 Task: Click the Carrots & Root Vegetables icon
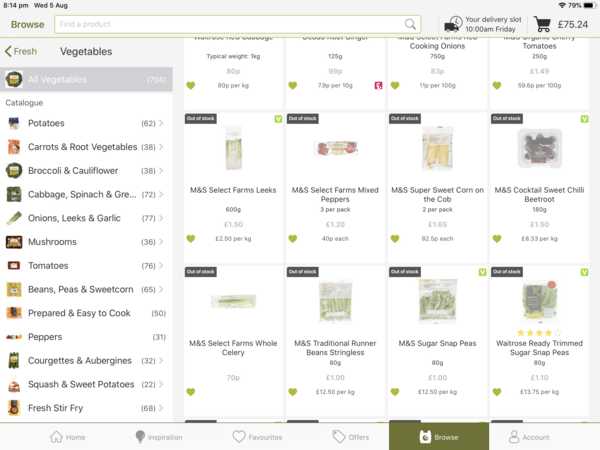[14, 147]
